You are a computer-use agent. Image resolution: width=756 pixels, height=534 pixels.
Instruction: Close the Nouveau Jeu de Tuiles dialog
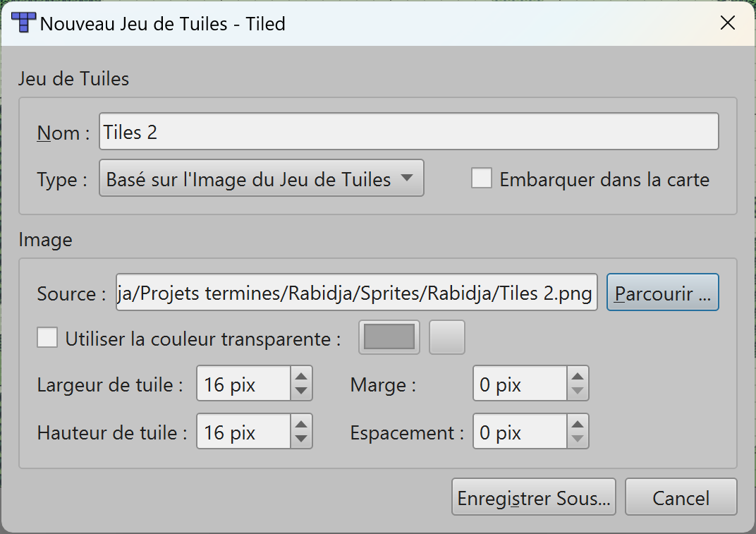tap(728, 23)
